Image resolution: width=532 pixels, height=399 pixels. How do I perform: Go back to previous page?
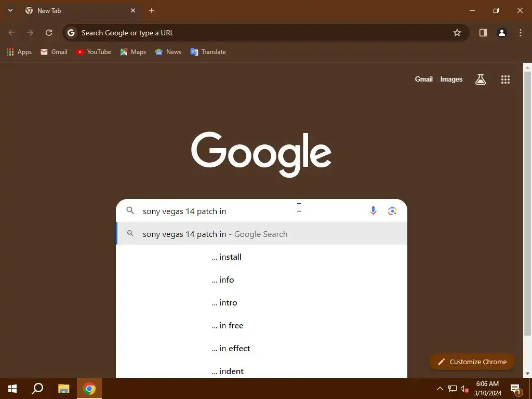tap(11, 33)
